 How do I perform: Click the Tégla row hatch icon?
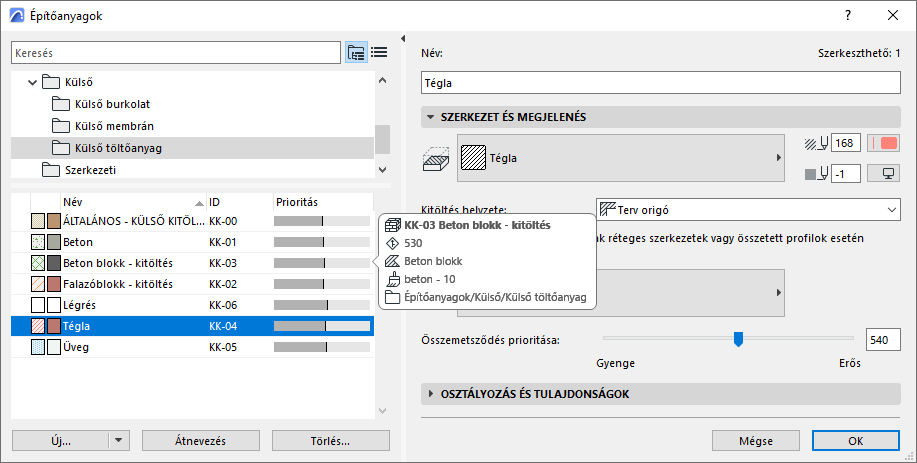tap(38, 326)
